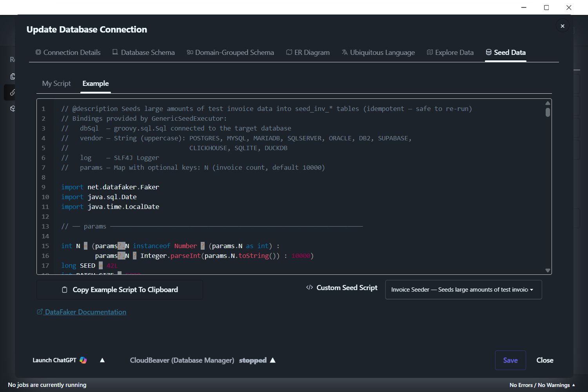Click the code editor scrollbar down arrow

pyautogui.click(x=548, y=270)
